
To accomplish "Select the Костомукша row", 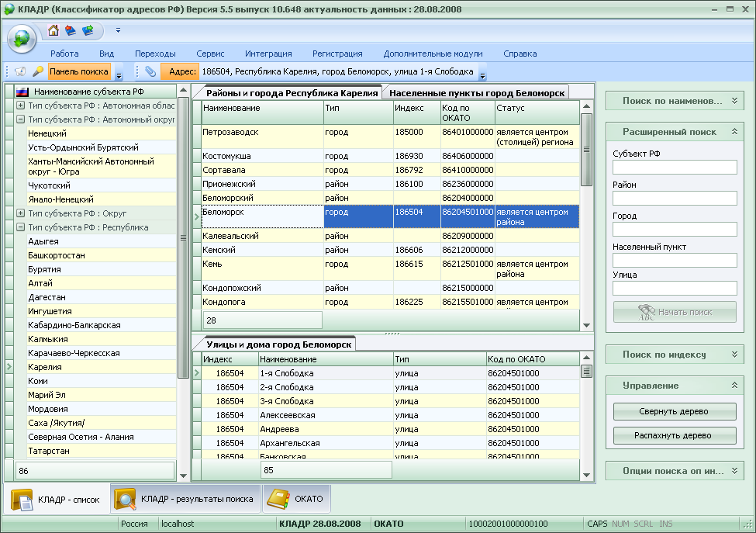I will coord(390,156).
